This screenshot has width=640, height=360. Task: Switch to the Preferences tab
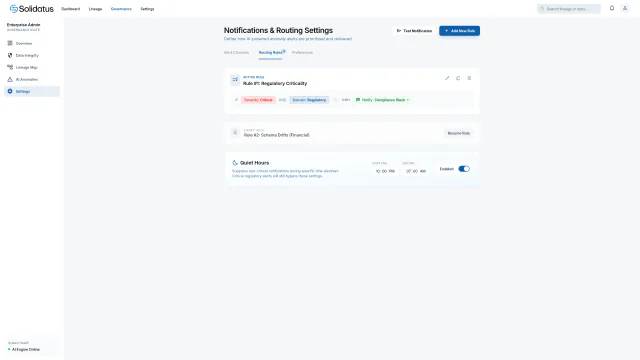[302, 53]
